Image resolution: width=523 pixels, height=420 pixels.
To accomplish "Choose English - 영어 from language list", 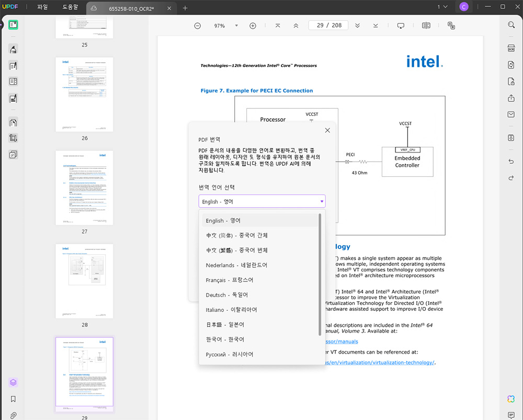I will tap(260, 221).
